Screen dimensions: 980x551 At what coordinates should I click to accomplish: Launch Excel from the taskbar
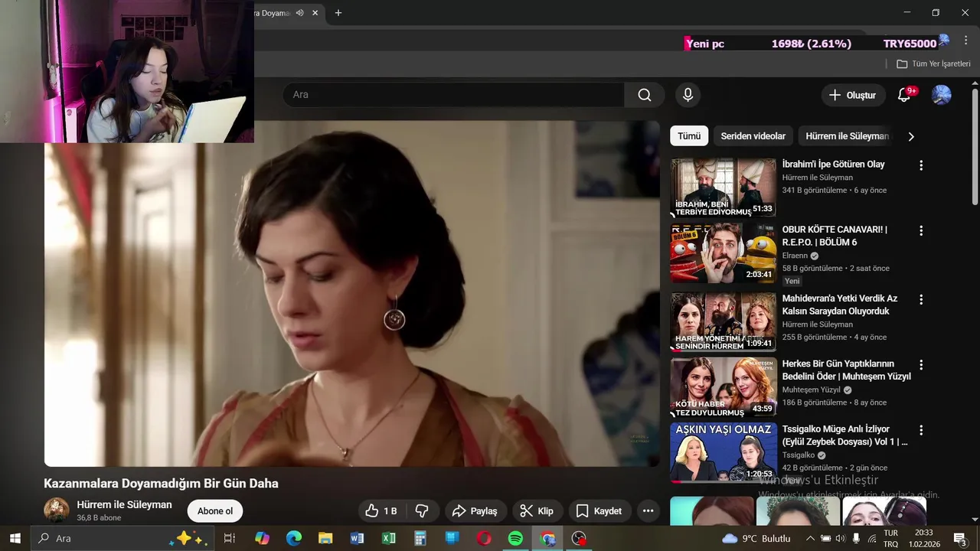point(389,539)
